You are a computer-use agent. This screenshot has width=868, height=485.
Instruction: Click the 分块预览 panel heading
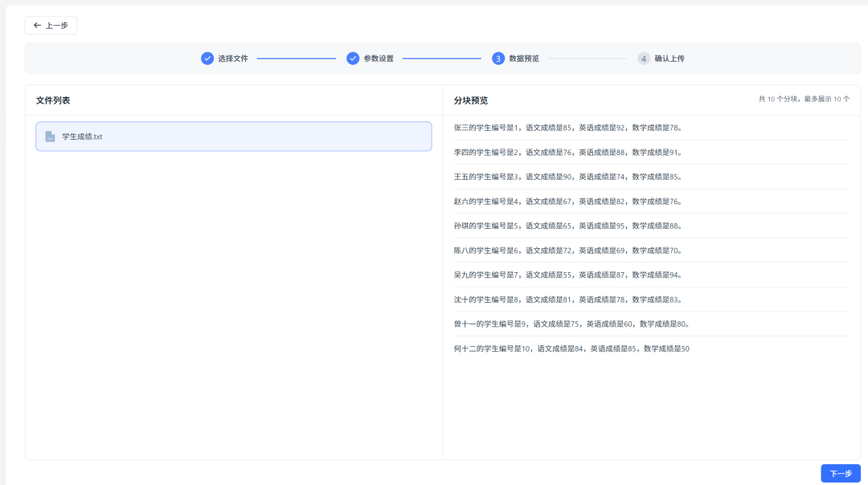pos(471,100)
